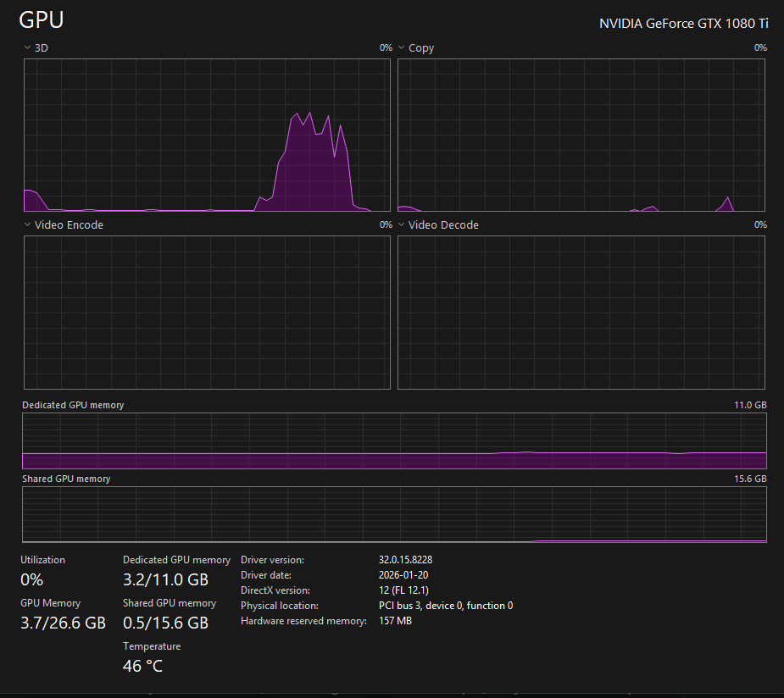The image size is (784, 698).
Task: Select the 15.6 GB shared memory max label
Action: (x=750, y=479)
